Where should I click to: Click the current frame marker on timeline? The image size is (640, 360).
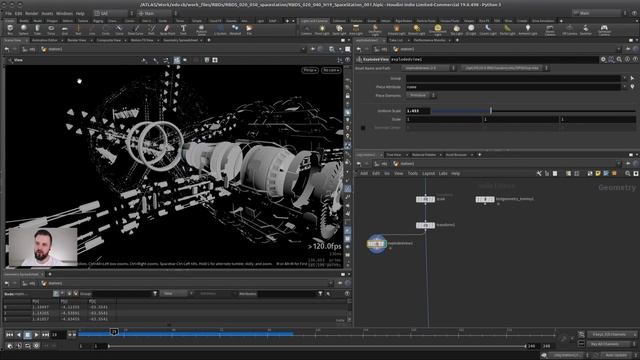click(x=114, y=332)
